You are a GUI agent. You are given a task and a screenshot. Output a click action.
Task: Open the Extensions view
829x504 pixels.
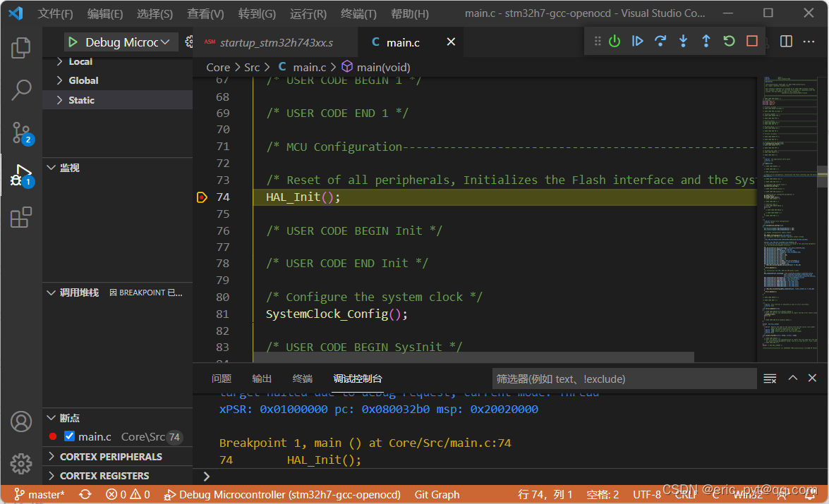tap(21, 217)
